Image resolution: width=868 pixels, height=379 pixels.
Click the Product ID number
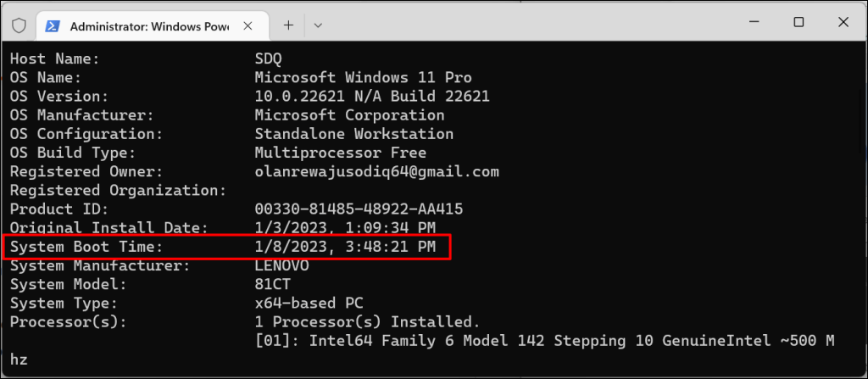coord(359,209)
